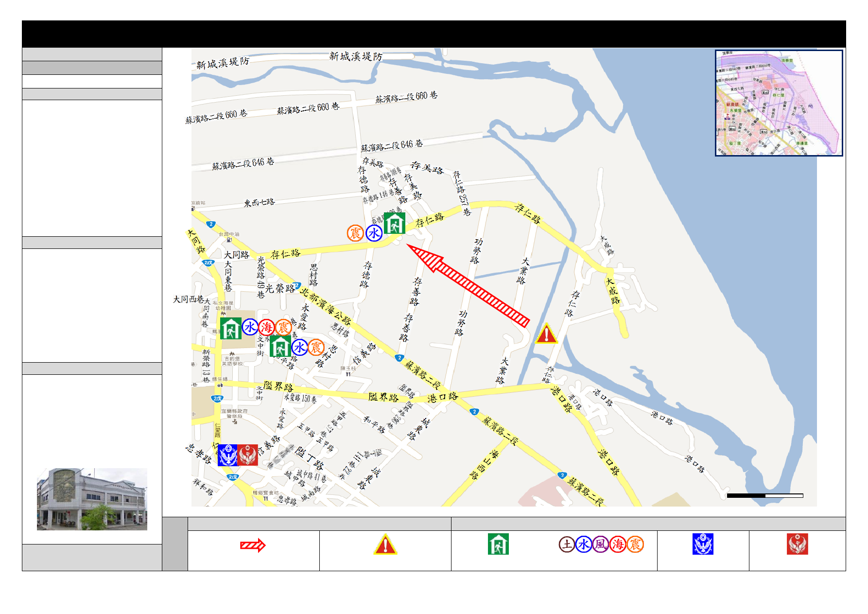Open the building photo thumbnail
The height and width of the screenshot is (614, 868).
pyautogui.click(x=92, y=499)
